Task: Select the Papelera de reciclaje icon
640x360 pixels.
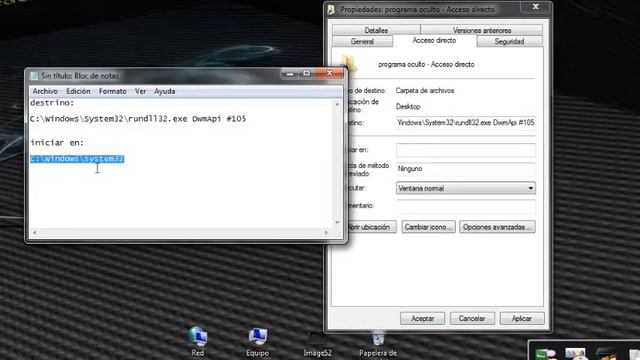Action: 378,344
